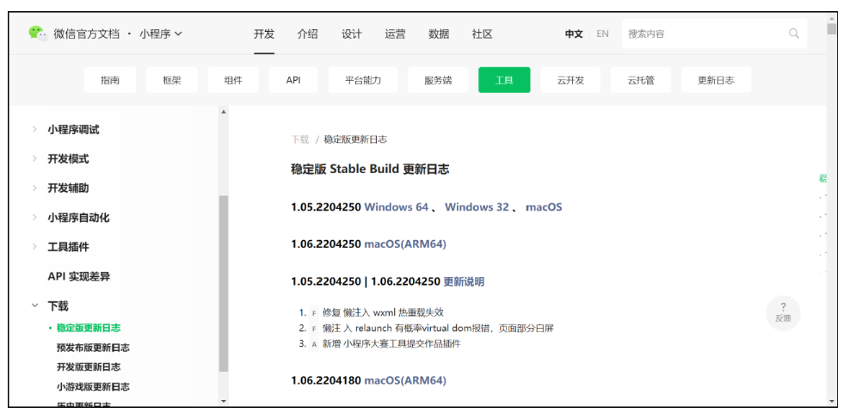Screen dimensions: 868x419
Task: Open the 服务端 category button
Action: click(438, 80)
